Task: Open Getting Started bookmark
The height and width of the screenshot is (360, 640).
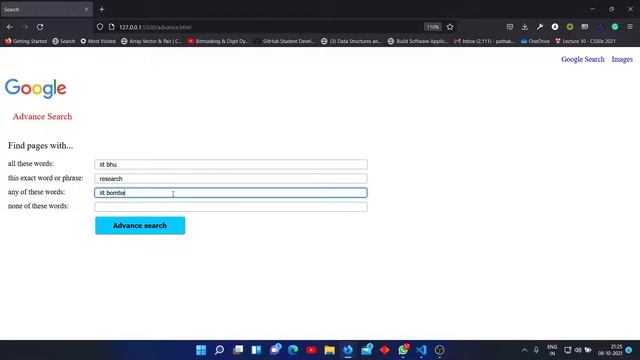Action: click(x=26, y=41)
